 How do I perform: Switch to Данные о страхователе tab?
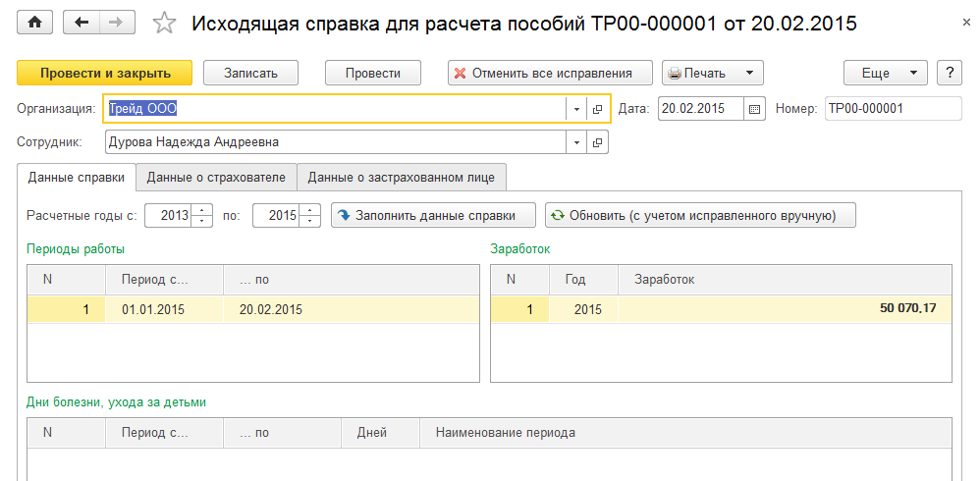coord(216,178)
